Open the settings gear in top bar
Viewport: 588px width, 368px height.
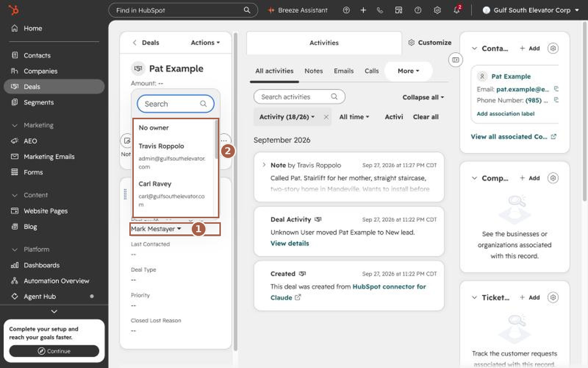(x=437, y=10)
